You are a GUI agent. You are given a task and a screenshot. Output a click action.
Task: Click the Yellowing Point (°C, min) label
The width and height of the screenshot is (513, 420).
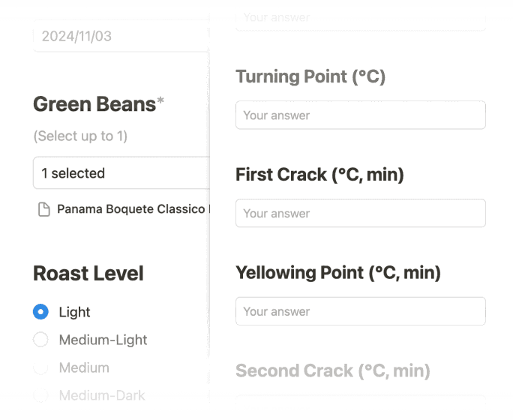tap(337, 272)
